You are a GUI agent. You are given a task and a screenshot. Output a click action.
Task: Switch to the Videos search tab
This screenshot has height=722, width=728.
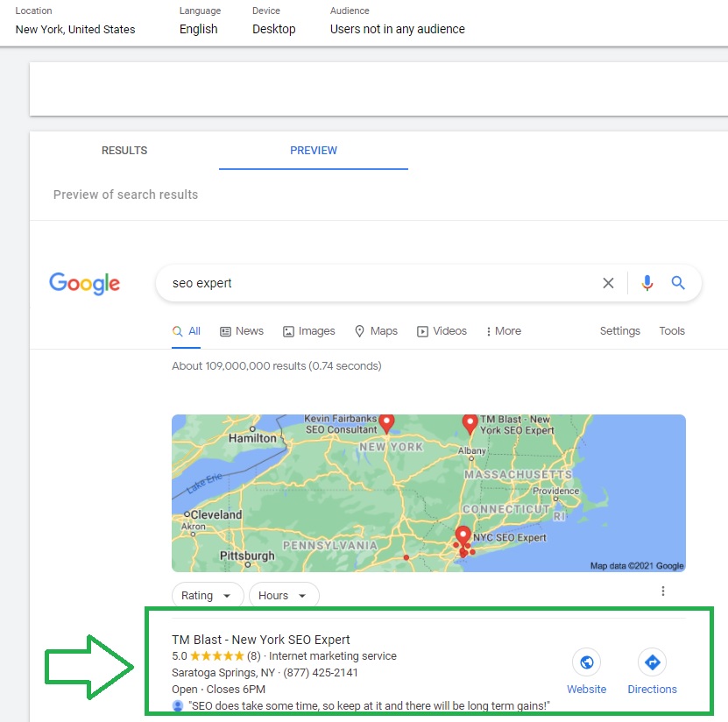(442, 331)
